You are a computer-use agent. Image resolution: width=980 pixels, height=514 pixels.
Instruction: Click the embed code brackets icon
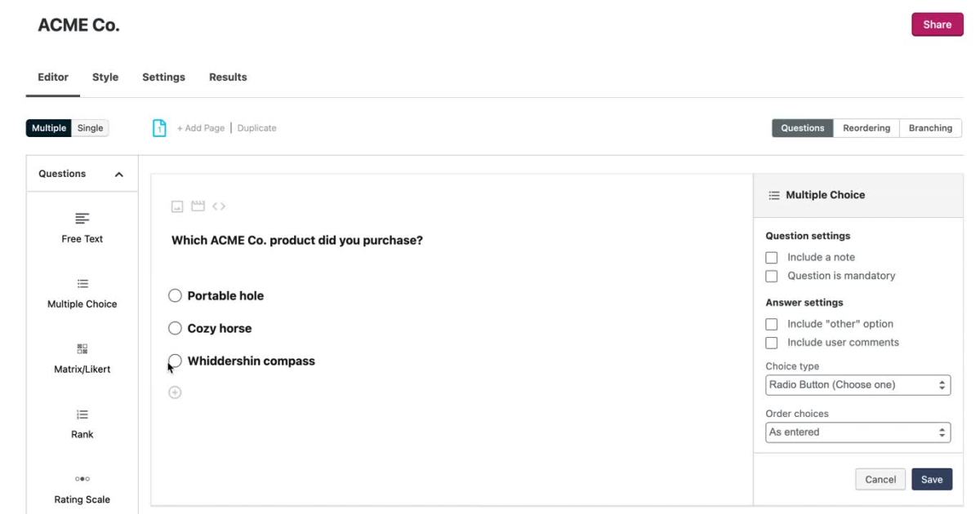[x=219, y=206]
